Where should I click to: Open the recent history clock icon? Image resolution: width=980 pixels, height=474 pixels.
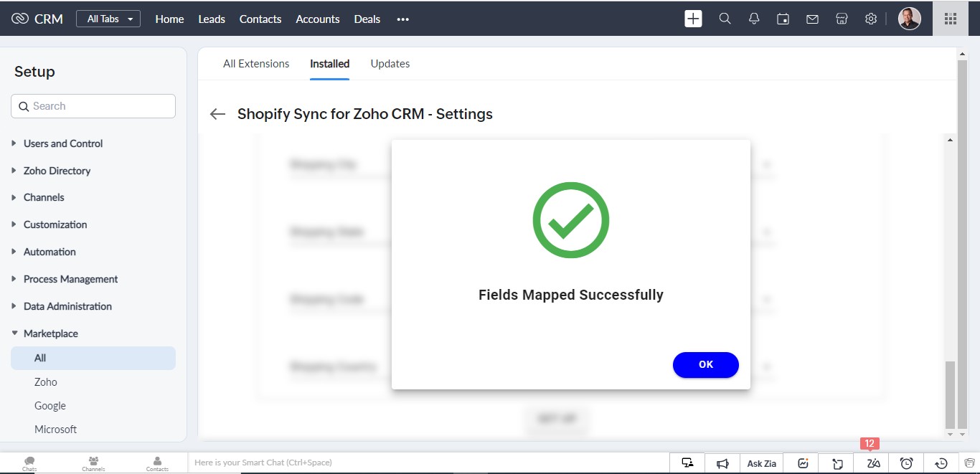click(x=942, y=463)
